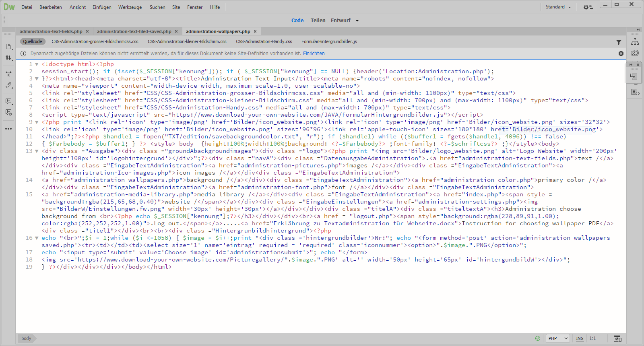644x346 pixels.
Task: Open the Site menu
Action: pyautogui.click(x=176, y=7)
